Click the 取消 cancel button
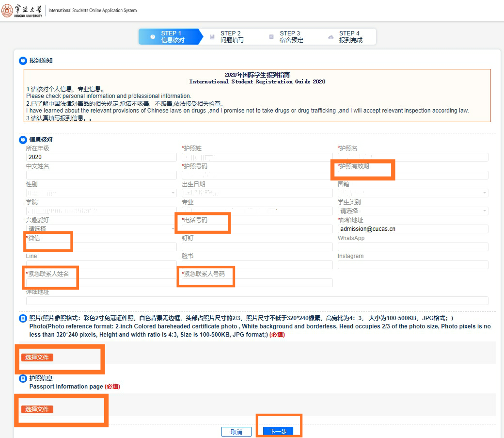Viewport: 504px width, 438px height. coord(236,432)
